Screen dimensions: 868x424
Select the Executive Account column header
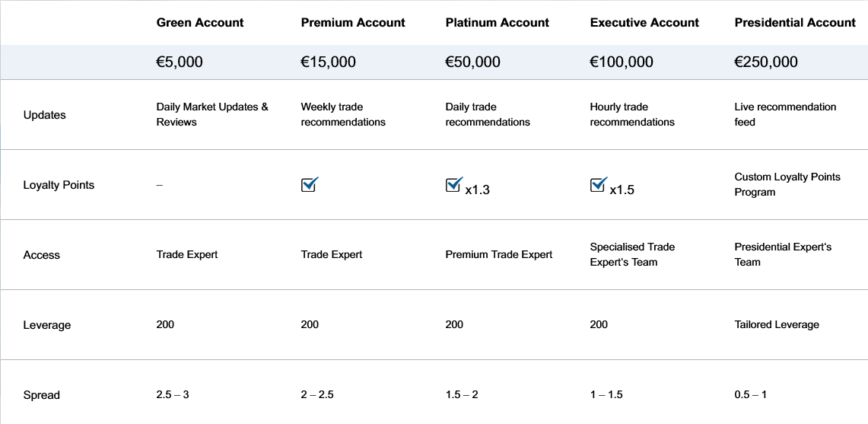(644, 23)
